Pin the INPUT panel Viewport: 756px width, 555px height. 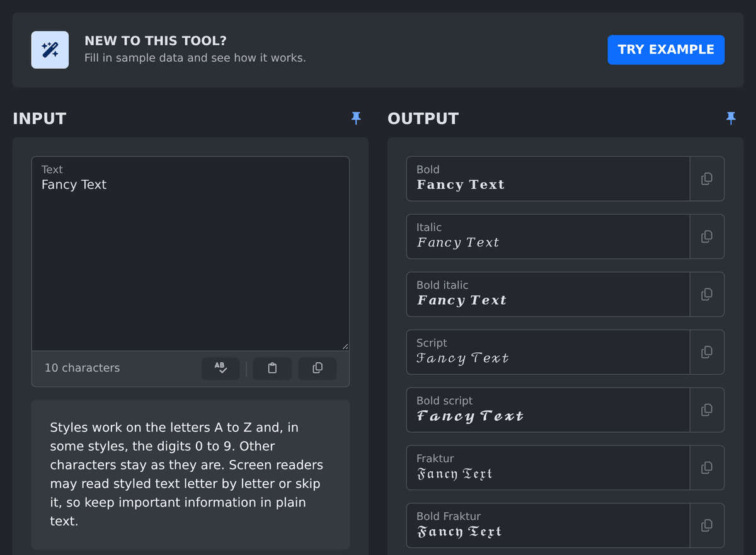point(356,118)
